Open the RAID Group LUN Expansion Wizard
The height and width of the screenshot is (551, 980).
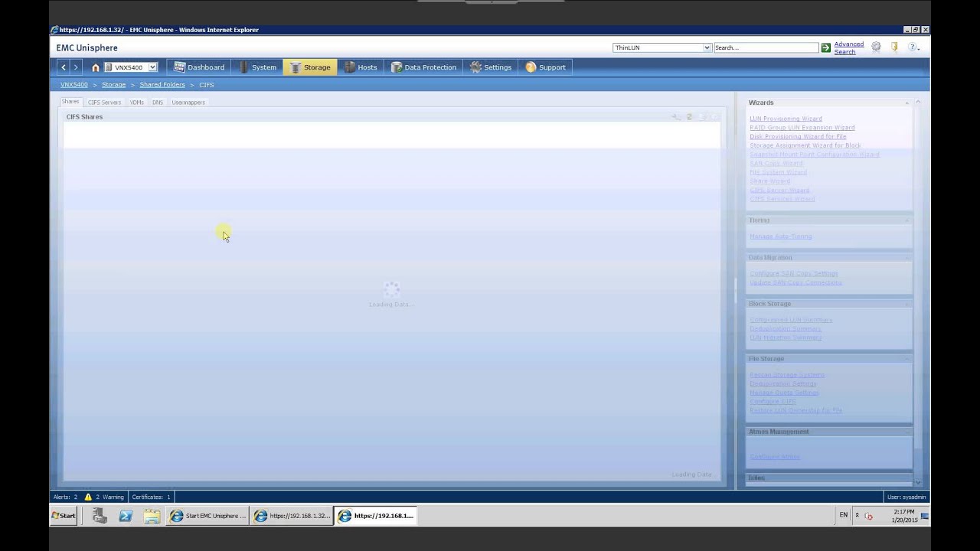click(802, 128)
